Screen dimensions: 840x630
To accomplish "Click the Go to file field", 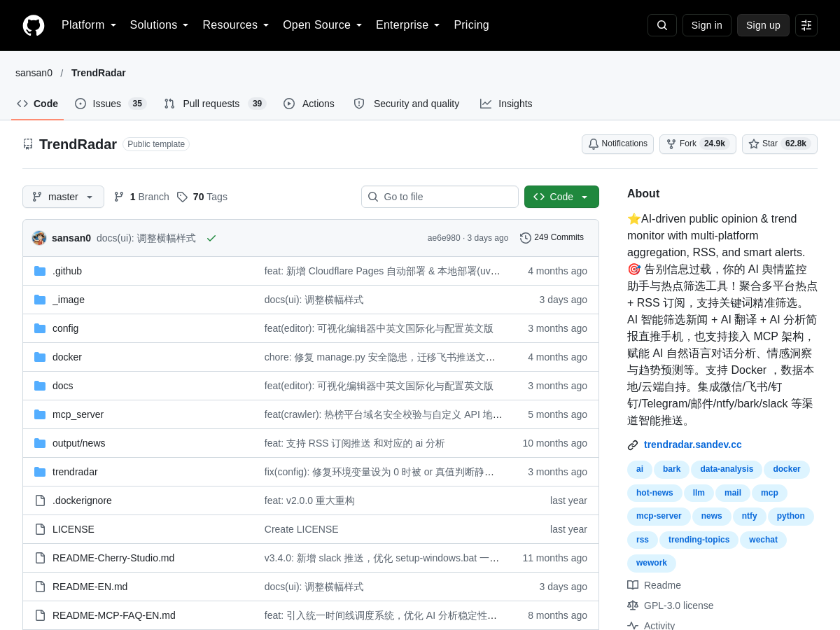I will (x=440, y=197).
